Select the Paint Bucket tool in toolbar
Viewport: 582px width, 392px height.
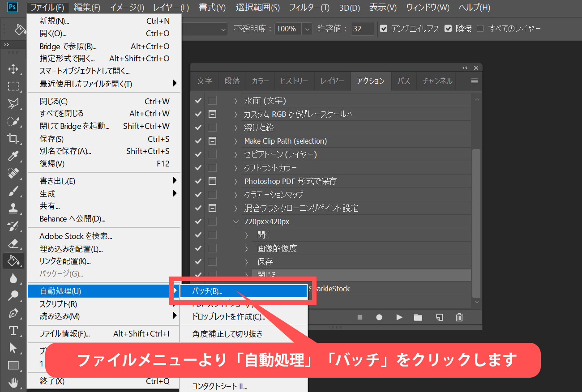click(13, 260)
